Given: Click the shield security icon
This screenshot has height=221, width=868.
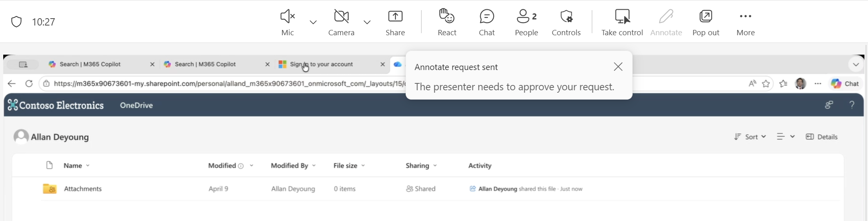Looking at the screenshot, I should pos(16,22).
